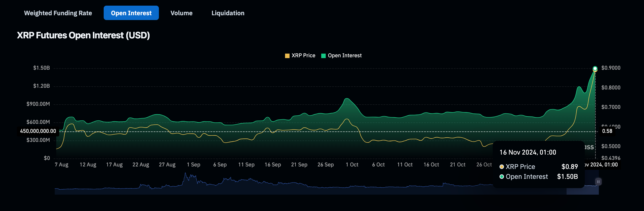Image resolution: width=644 pixels, height=211 pixels.
Task: Click the 26 Sep x-axis label
Action: [x=326, y=165]
